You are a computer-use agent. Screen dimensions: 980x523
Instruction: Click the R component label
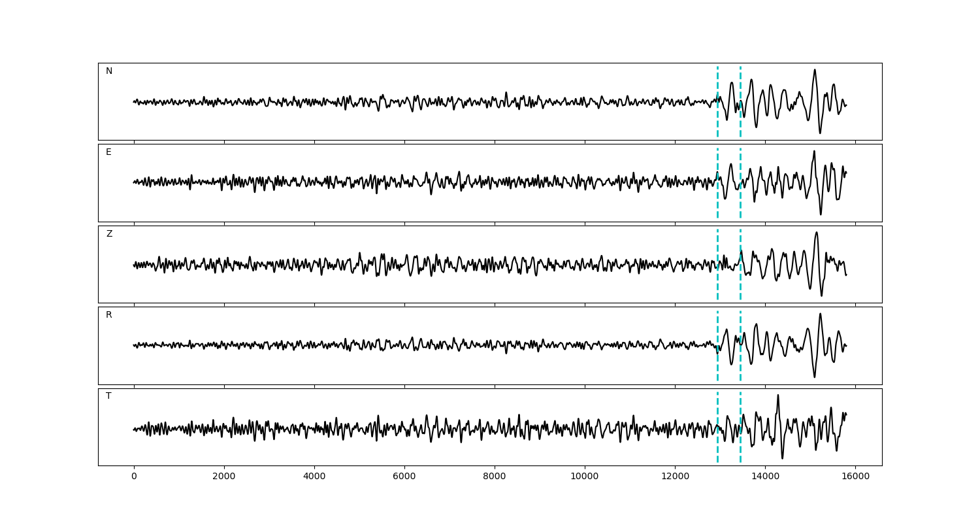[108, 315]
